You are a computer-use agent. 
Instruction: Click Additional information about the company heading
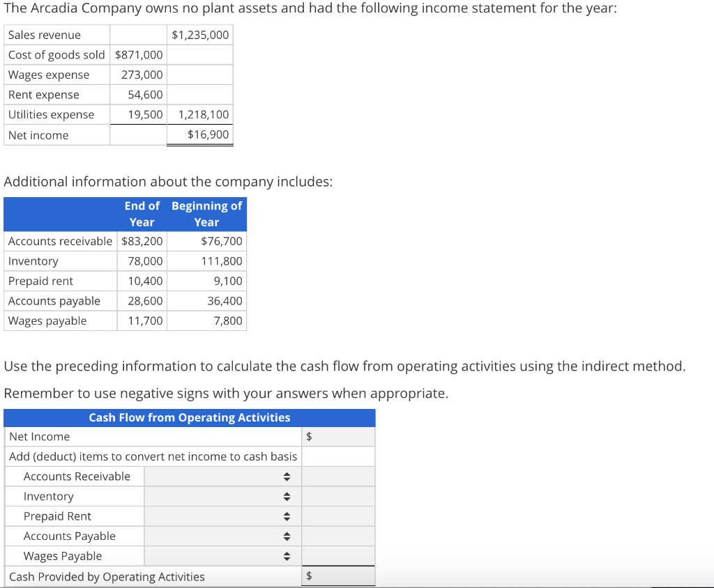[168, 182]
